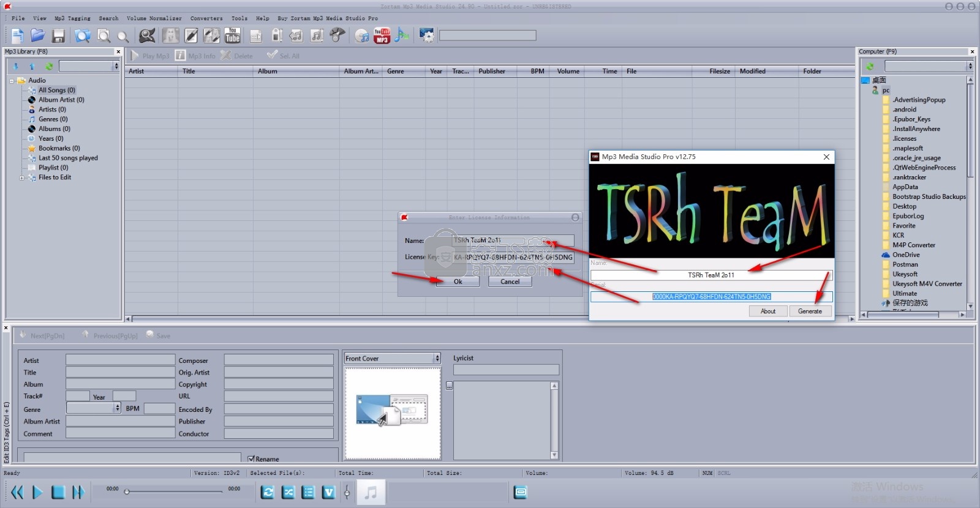
Task: Click the player play button
Action: point(37,492)
